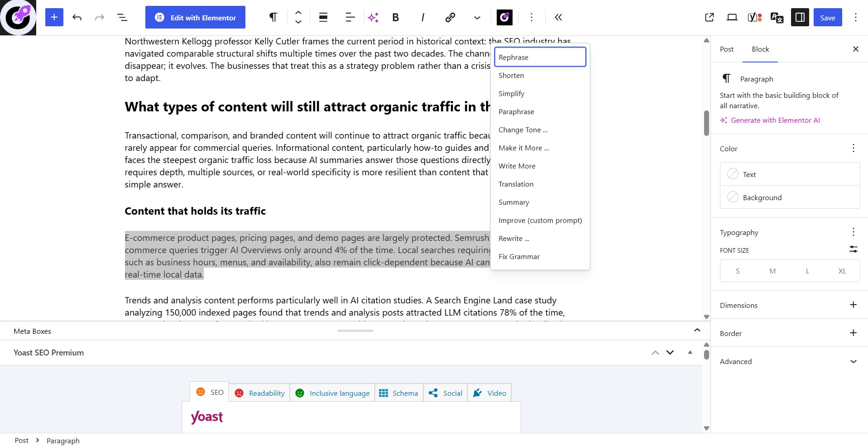Open AI sparkle tools in toolbar
The width and height of the screenshot is (868, 446).
373,17
